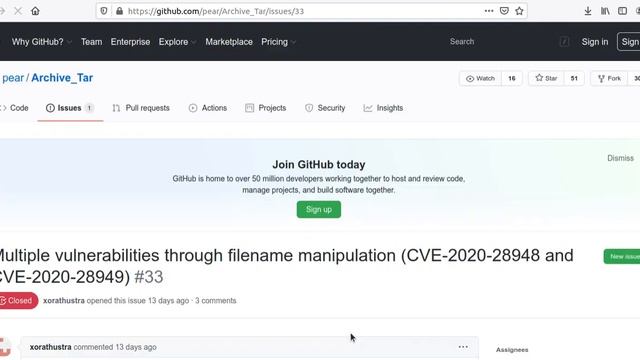Open Firefox downloads arrow icon

tap(588, 11)
